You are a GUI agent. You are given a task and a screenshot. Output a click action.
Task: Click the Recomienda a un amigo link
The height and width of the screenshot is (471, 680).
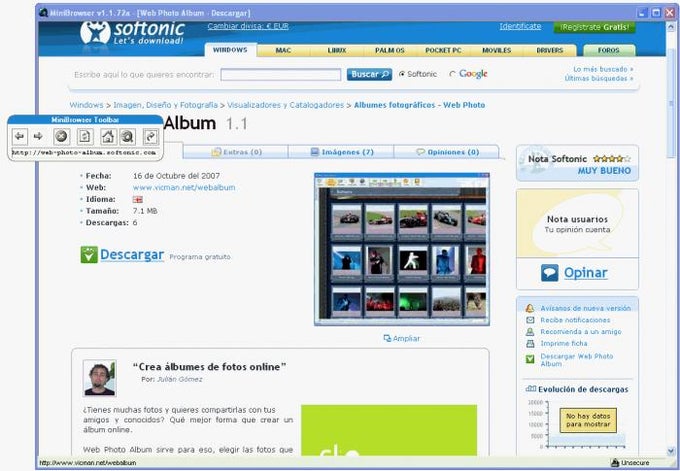click(x=581, y=332)
